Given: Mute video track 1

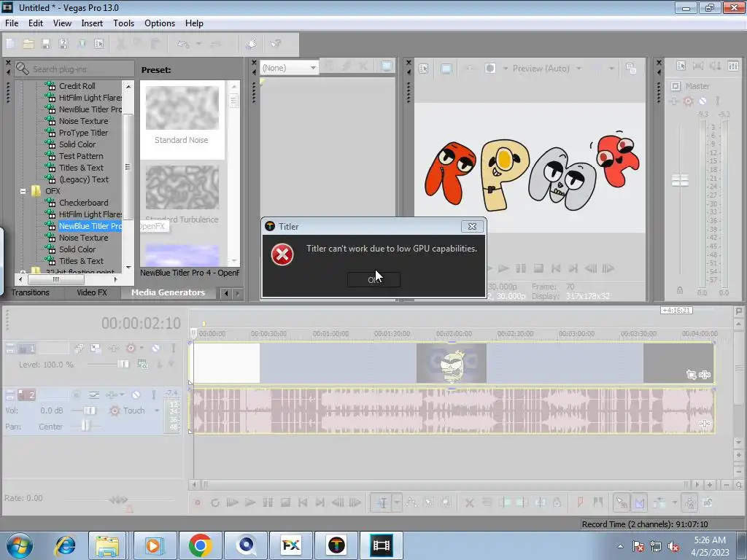Looking at the screenshot, I should [x=156, y=349].
